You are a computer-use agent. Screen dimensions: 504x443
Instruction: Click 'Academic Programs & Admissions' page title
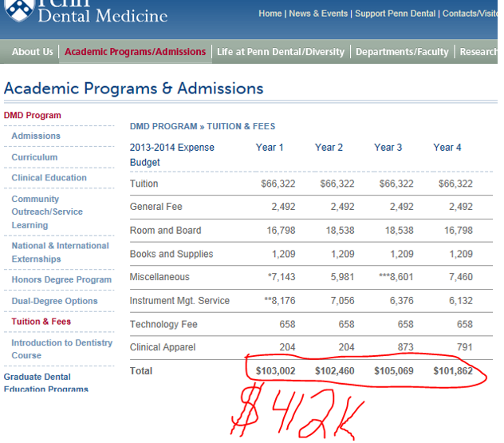pyautogui.click(x=134, y=89)
